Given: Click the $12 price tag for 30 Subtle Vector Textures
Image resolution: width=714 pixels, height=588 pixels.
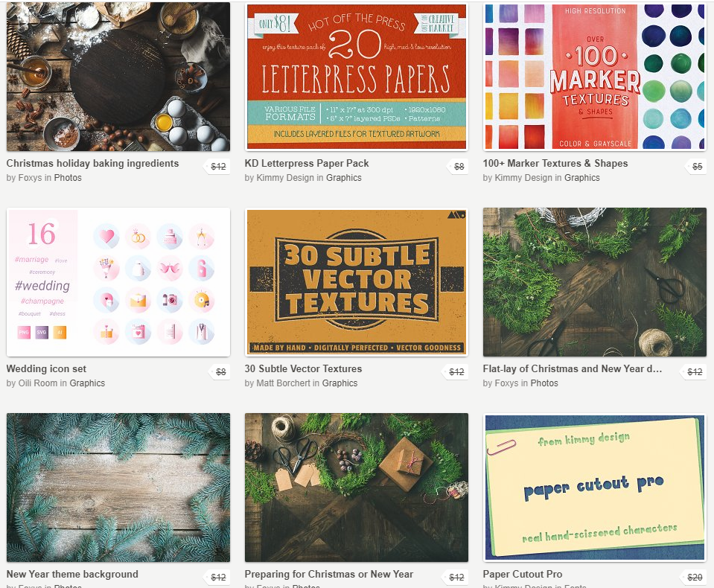Looking at the screenshot, I should pos(456,372).
